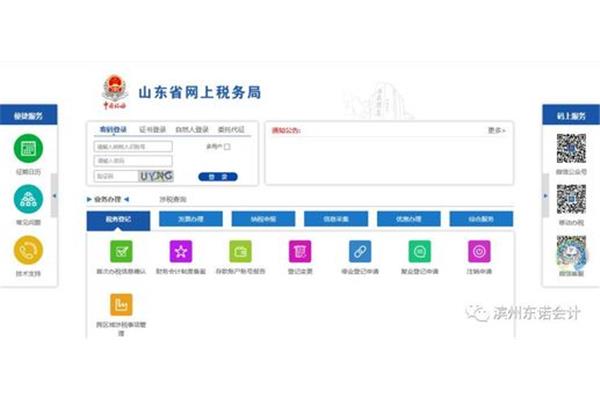Viewport: 600px width, 400px height.
Task: Open the blue chain-link 停业登记申请 icon
Action: (x=360, y=251)
